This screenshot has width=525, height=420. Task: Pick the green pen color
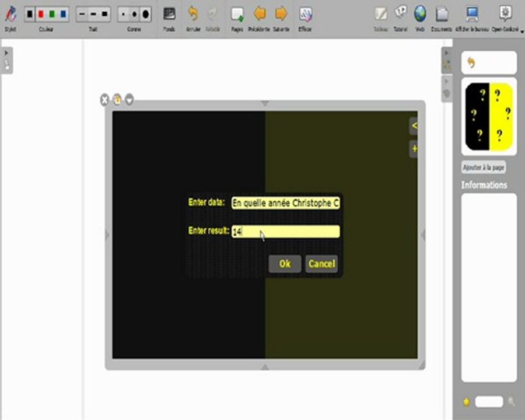click(52, 14)
